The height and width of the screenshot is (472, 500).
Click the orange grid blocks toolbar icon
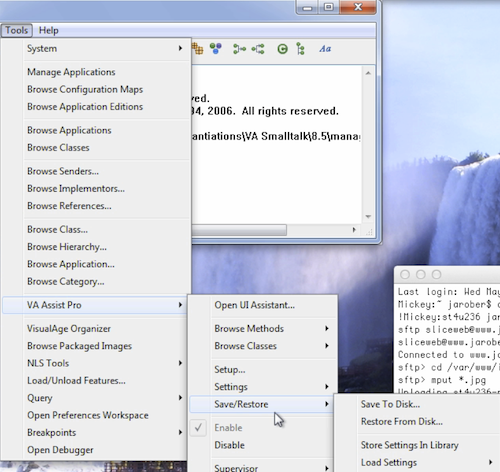click(x=197, y=49)
